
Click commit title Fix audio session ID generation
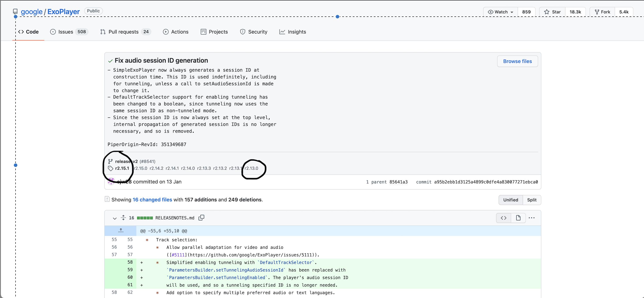point(161,60)
